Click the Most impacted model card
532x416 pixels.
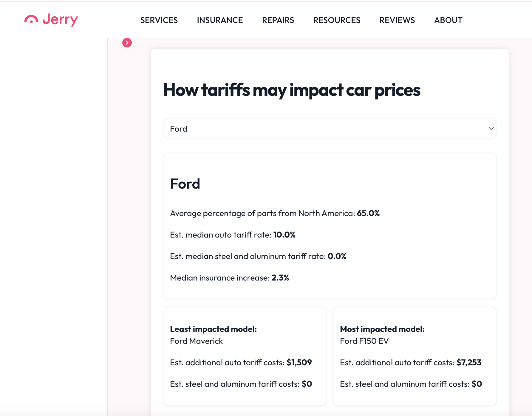(x=415, y=356)
